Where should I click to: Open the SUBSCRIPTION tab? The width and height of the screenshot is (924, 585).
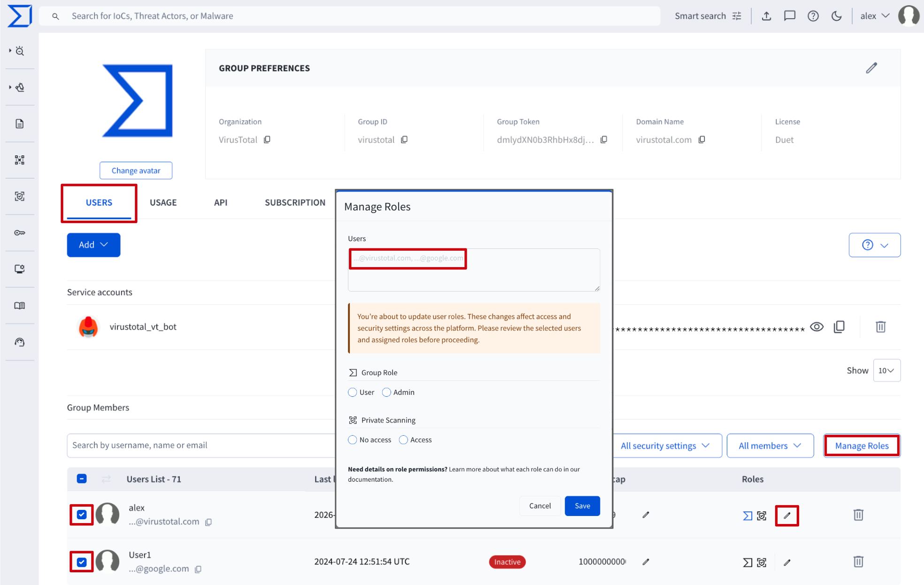click(x=295, y=202)
